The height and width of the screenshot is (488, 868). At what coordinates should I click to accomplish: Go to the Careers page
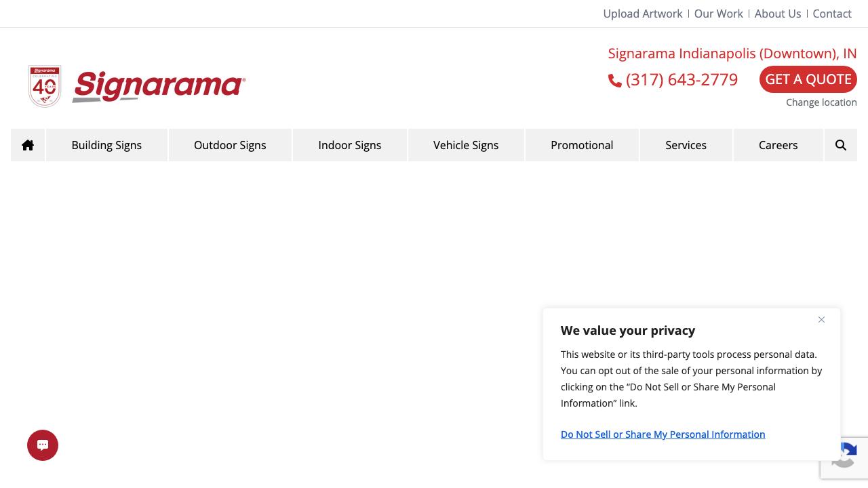(778, 145)
